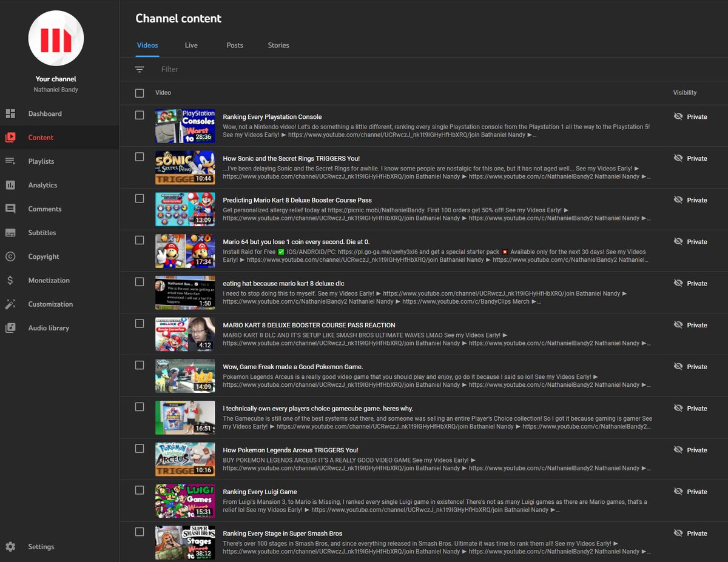The image size is (728, 562).
Task: Open Luigi Games video thumbnail
Action: coord(185,501)
